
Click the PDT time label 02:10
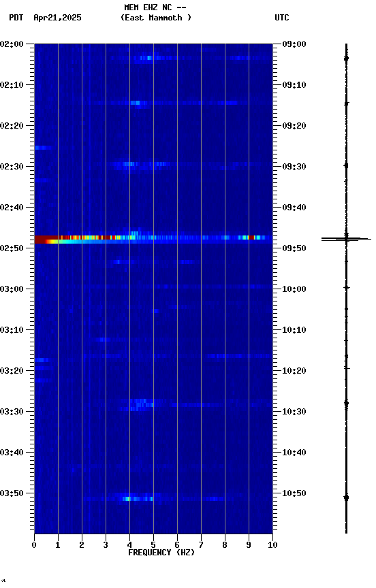point(12,85)
